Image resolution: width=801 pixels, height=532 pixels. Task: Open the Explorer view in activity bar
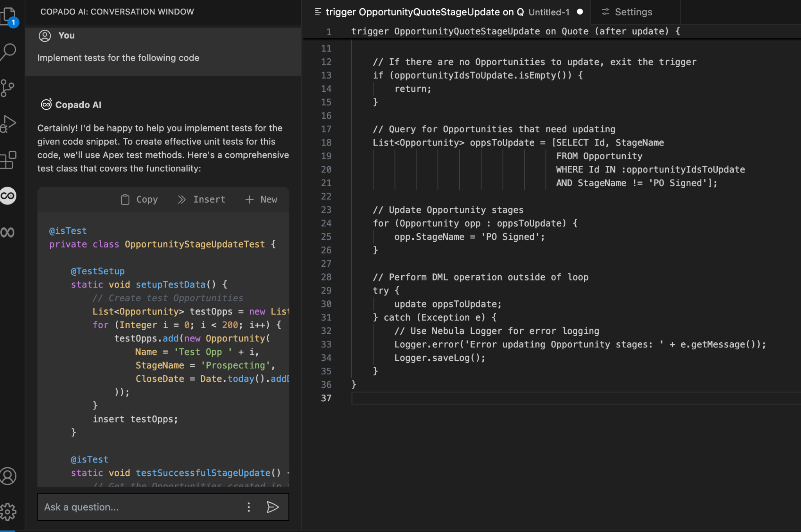coord(9,17)
